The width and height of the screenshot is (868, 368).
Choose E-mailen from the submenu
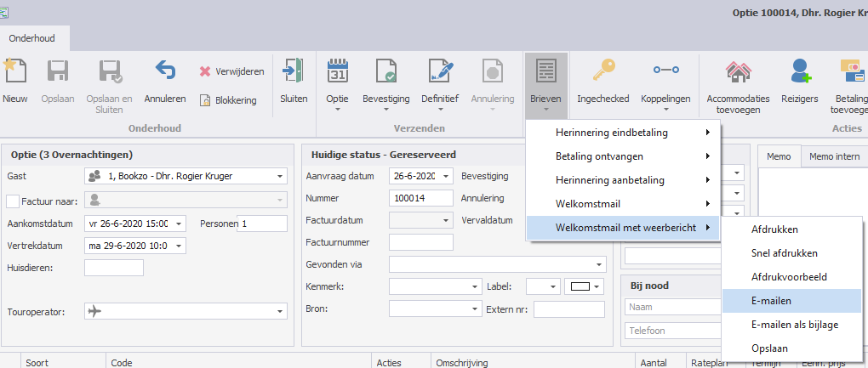tap(792, 301)
